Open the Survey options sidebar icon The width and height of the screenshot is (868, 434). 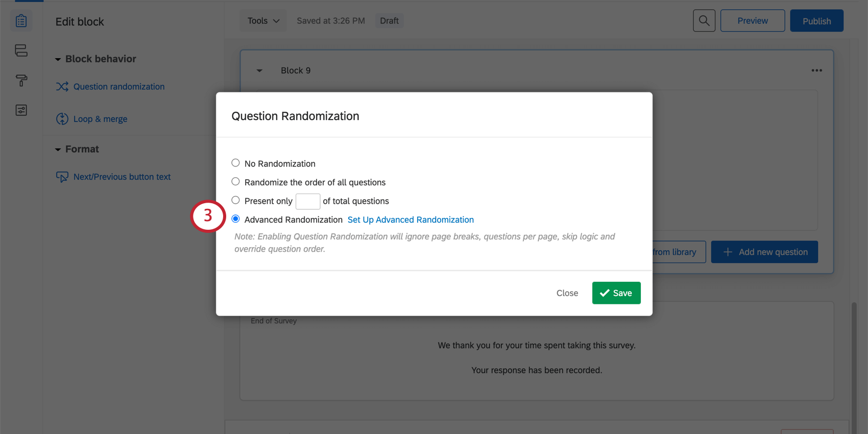(21, 110)
